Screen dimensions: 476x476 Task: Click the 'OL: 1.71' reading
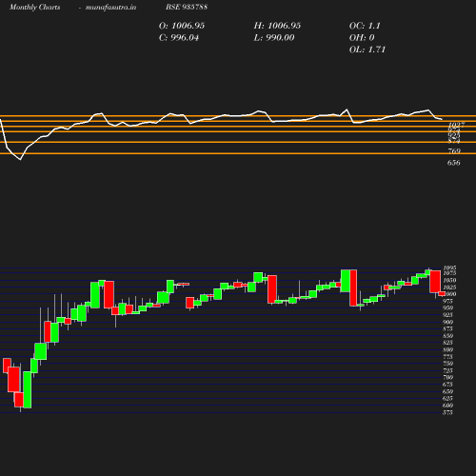(x=367, y=50)
